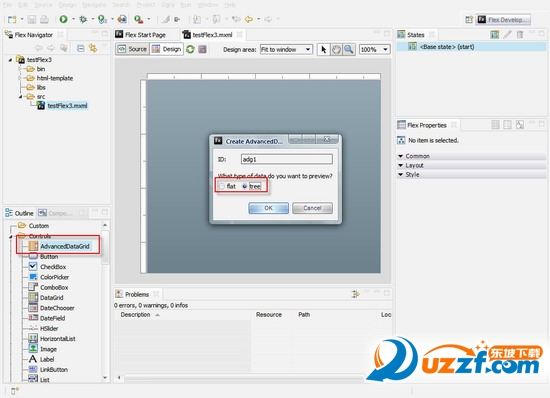Click the edit state pencil icon
This screenshot has width=550, height=398.
(507, 34)
